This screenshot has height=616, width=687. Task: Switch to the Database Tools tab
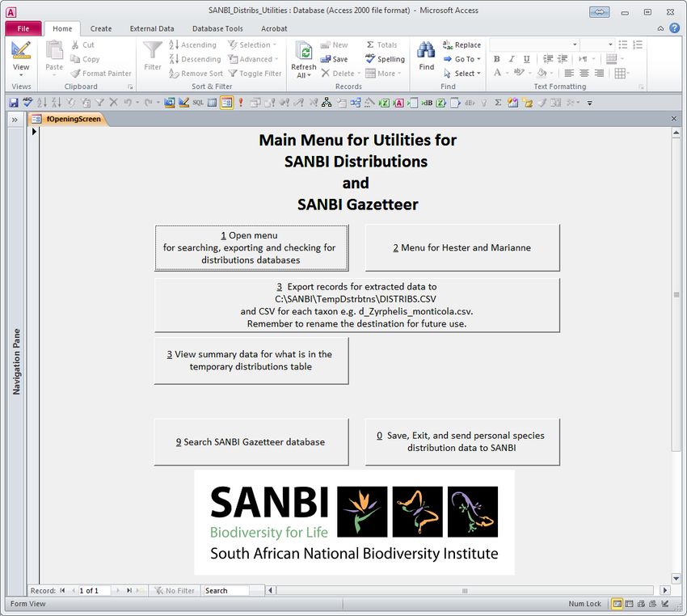click(217, 28)
